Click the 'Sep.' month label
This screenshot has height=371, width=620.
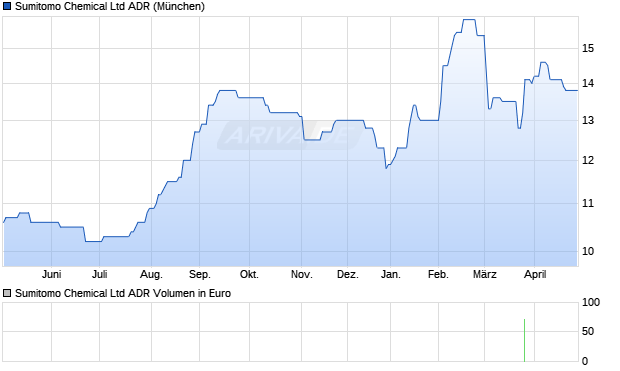tap(200, 274)
